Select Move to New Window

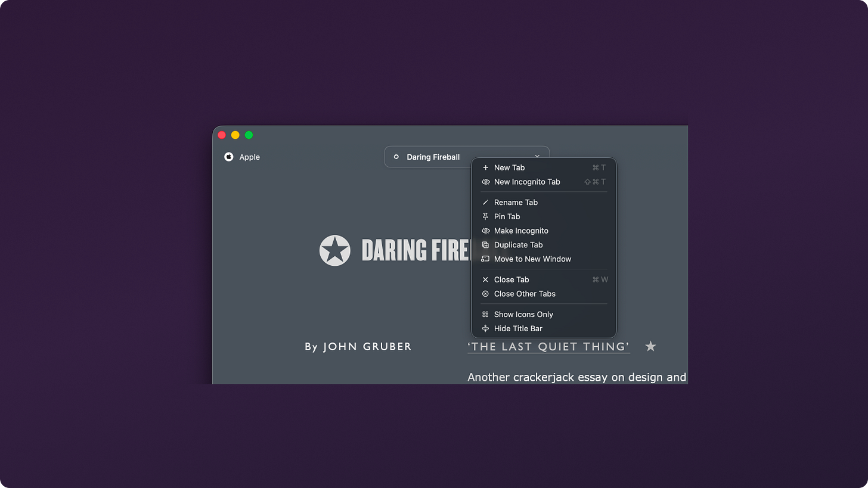(544, 259)
